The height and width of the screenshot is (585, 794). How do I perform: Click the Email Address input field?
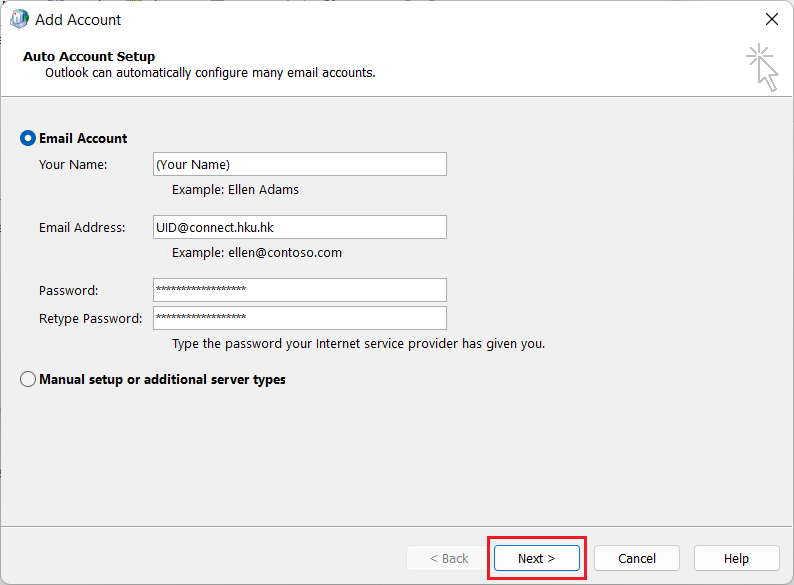click(300, 227)
